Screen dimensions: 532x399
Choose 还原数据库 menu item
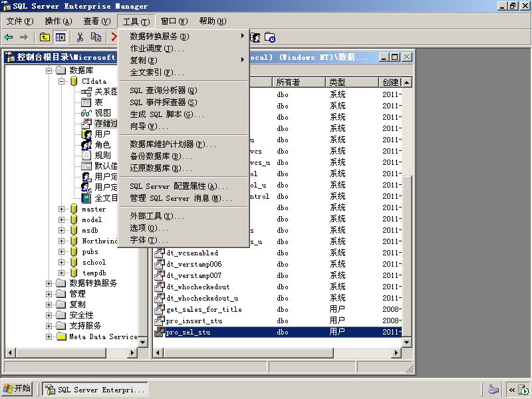tap(184, 168)
